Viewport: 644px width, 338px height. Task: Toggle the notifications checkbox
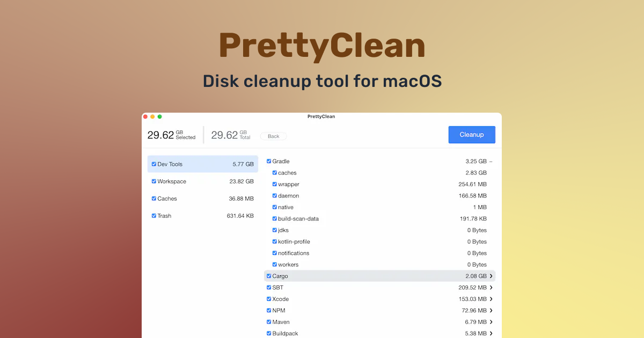pyautogui.click(x=274, y=253)
